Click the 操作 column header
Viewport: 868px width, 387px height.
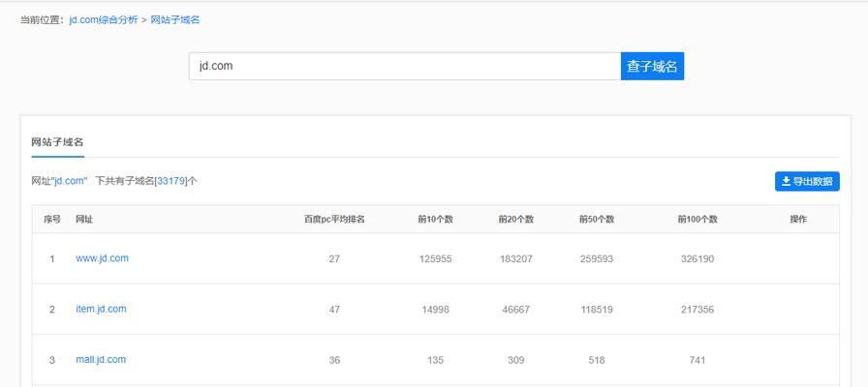coord(798,220)
